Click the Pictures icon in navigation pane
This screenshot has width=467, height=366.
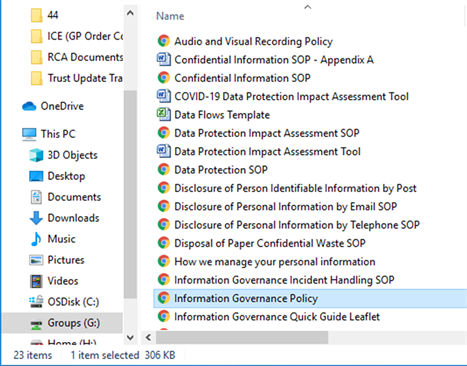[36, 260]
